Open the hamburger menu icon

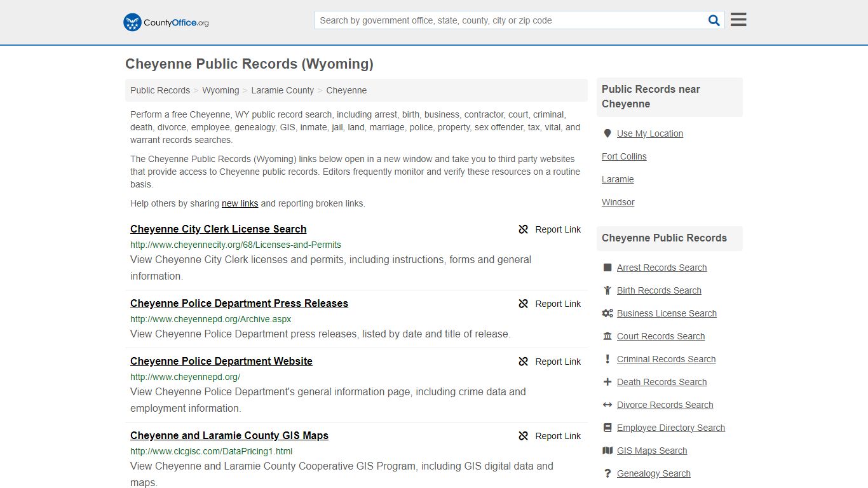[738, 20]
